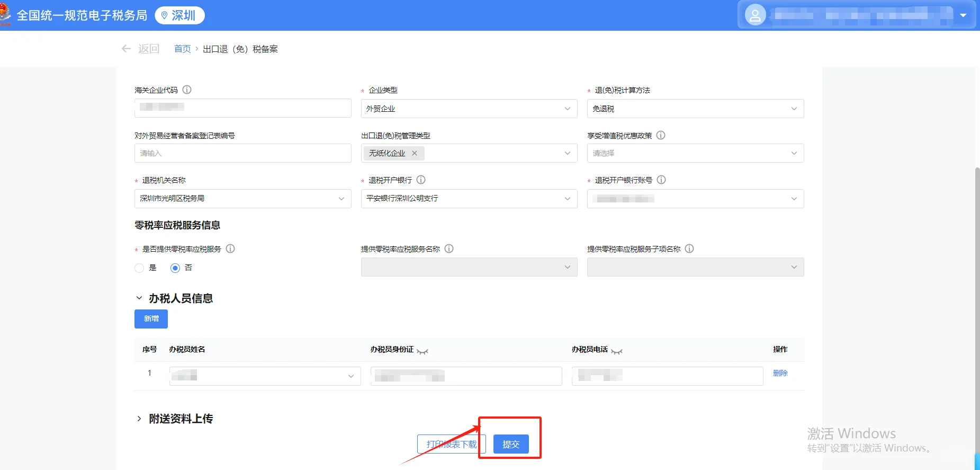Click the info icon beside 提供零税率应税服务子项名称
Viewport: 980px width, 470px height.
click(x=689, y=249)
